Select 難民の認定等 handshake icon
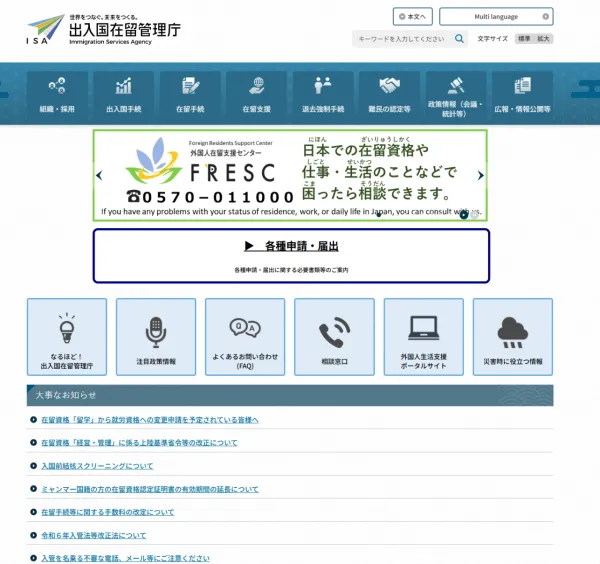600x564 pixels. pos(389,92)
